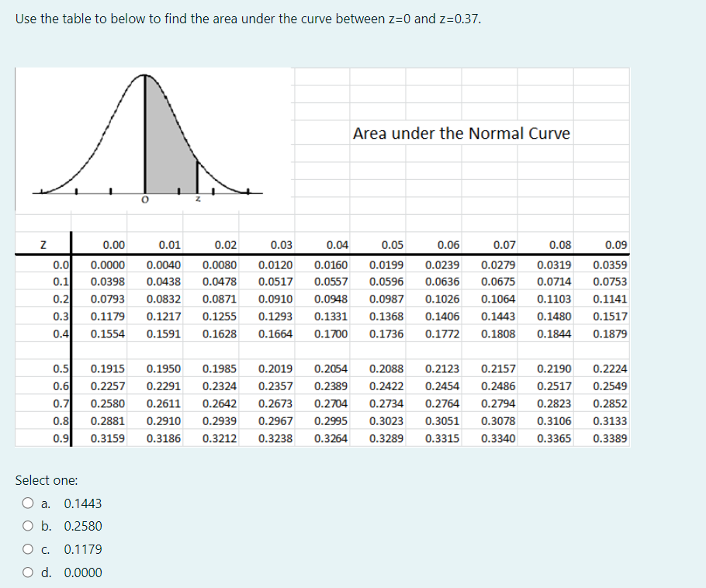The width and height of the screenshot is (706, 588).
Task: Select radio button d. 0.0000
Action: click(29, 572)
